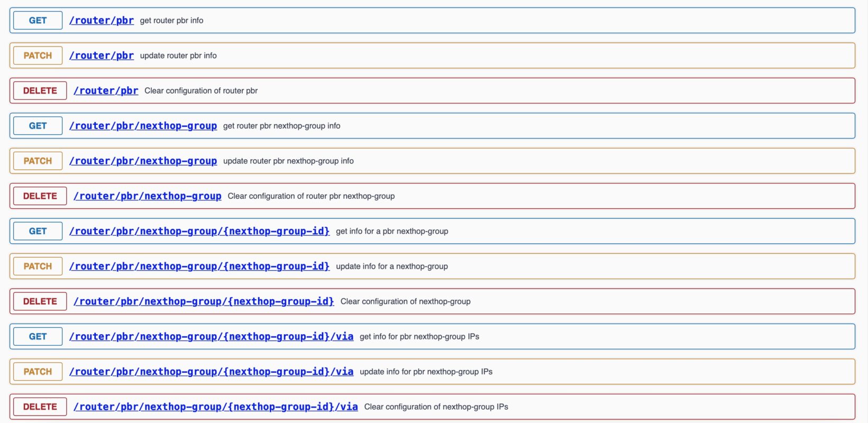
Task: Click PATCH badge for /router/pbr
Action: click(38, 56)
